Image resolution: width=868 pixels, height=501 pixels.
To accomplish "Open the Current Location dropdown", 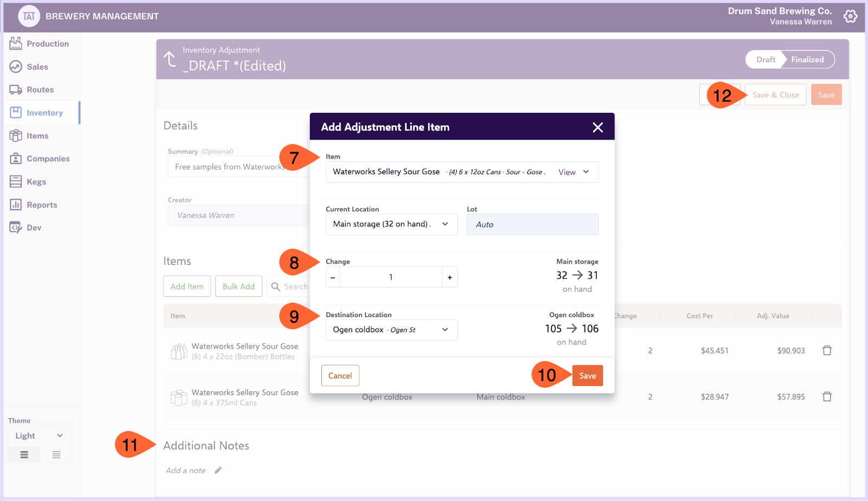I will (x=445, y=224).
